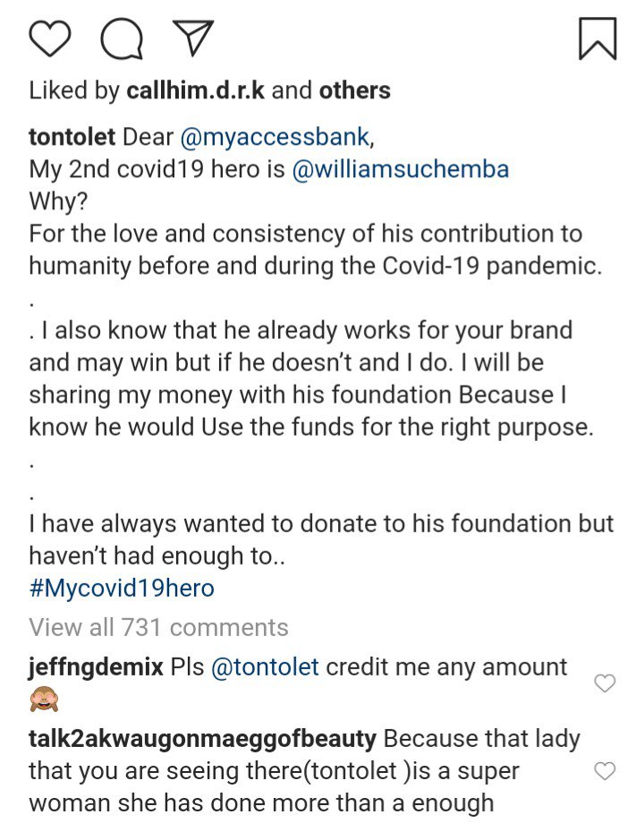This screenshot has width=644, height=823.
Task: Tap @tontolet mention in jeffngdemix's comment
Action: point(264,666)
